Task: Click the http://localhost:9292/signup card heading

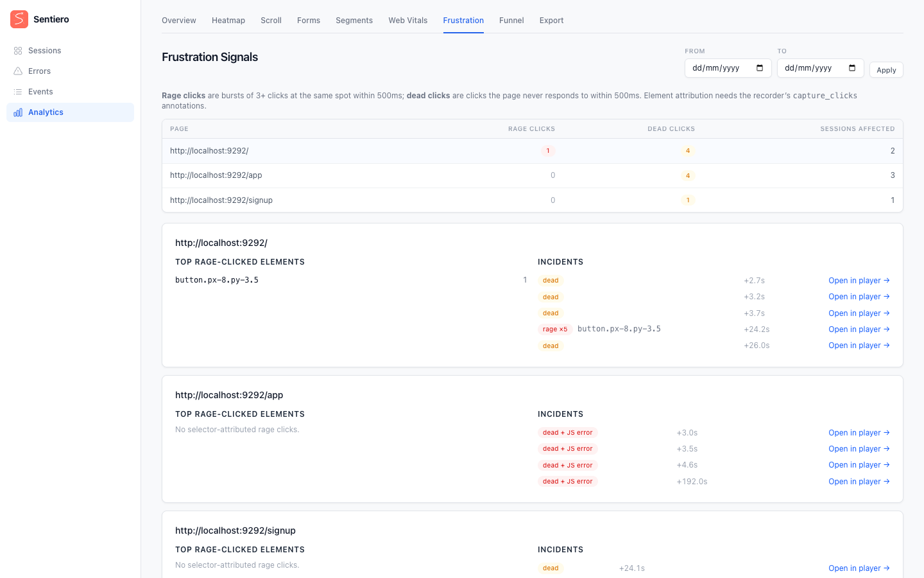Action: point(235,530)
